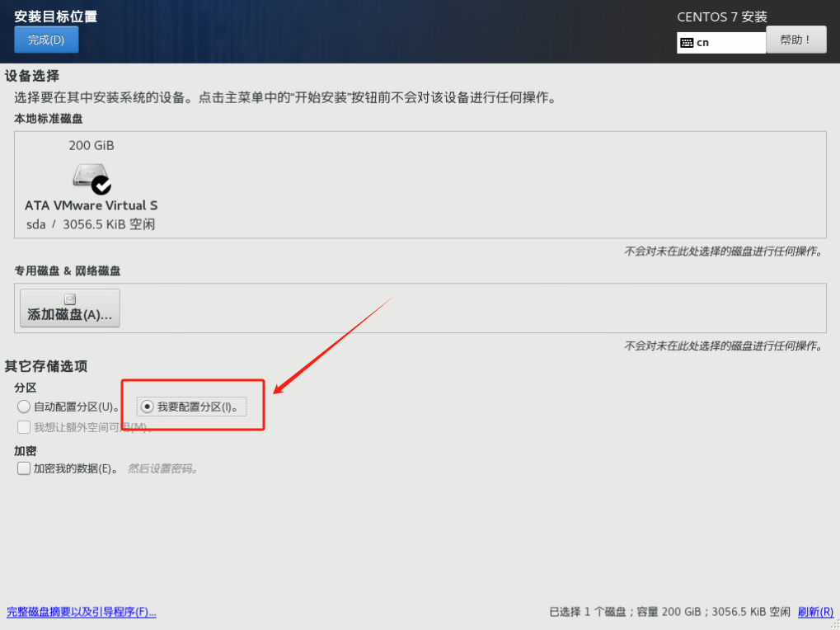Enable the 加密我的数据(E) checkbox
840x630 pixels.
(24, 468)
